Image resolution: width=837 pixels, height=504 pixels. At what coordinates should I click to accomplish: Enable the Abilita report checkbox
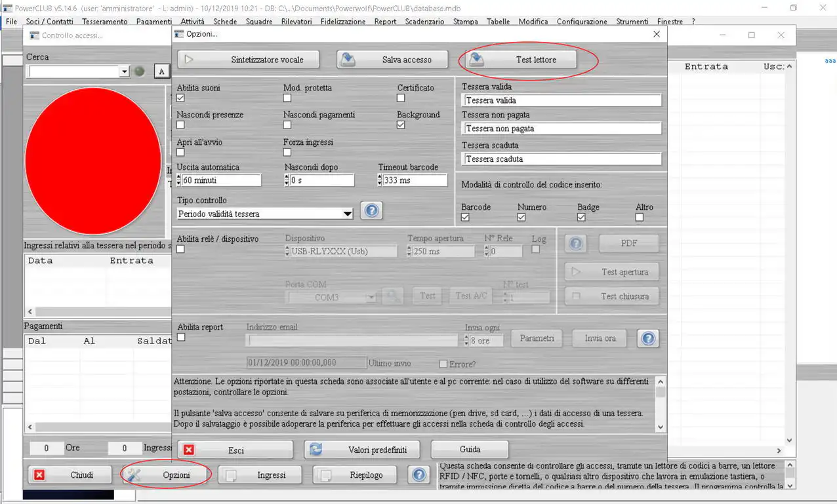pyautogui.click(x=181, y=338)
